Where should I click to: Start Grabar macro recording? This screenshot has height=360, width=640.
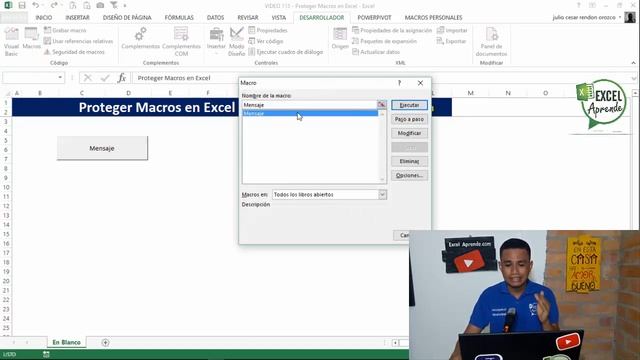tap(65, 30)
